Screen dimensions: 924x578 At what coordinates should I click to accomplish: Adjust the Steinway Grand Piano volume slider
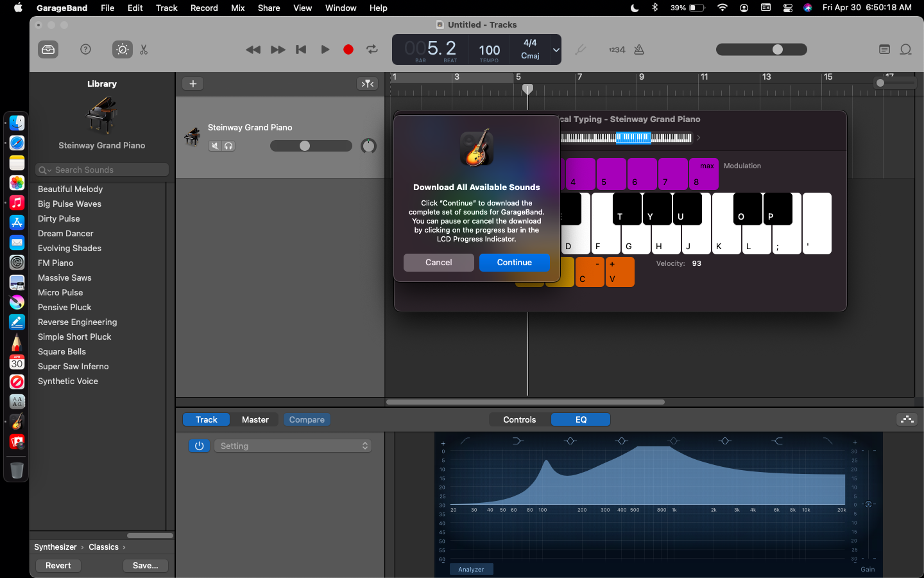(311, 146)
